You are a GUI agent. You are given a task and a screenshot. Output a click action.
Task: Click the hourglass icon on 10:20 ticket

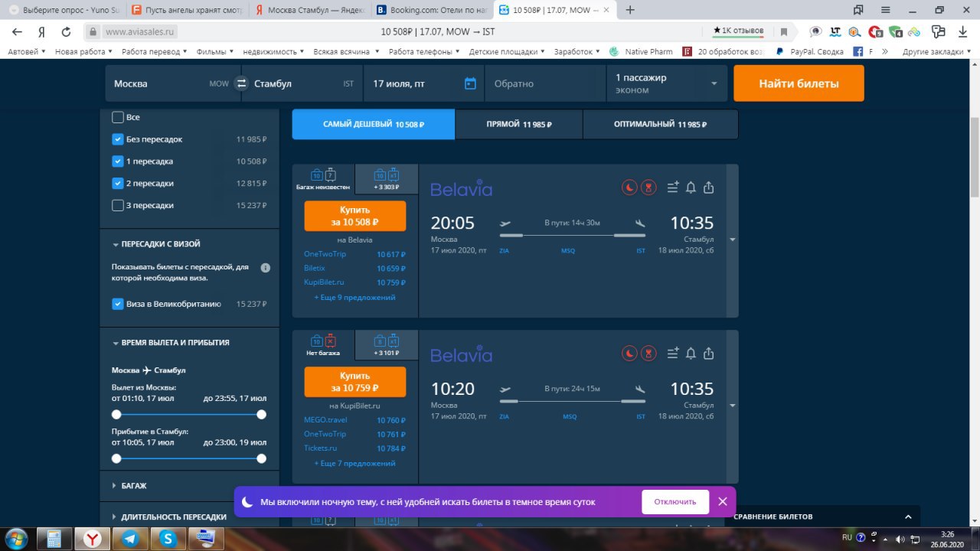click(648, 353)
